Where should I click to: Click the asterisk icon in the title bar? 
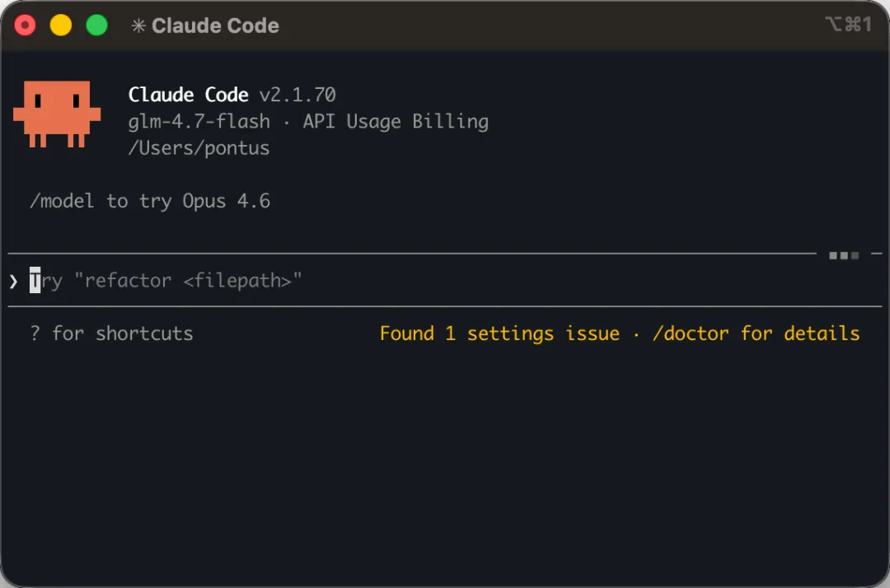pos(138,26)
